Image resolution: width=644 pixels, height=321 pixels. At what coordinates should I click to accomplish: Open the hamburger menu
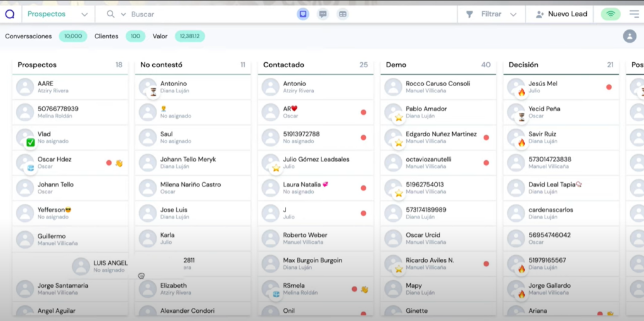[634, 14]
